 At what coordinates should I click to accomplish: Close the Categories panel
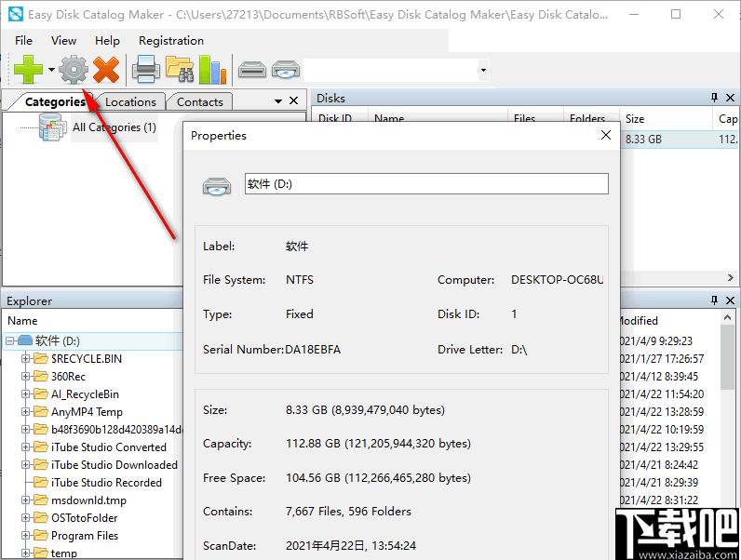point(293,100)
